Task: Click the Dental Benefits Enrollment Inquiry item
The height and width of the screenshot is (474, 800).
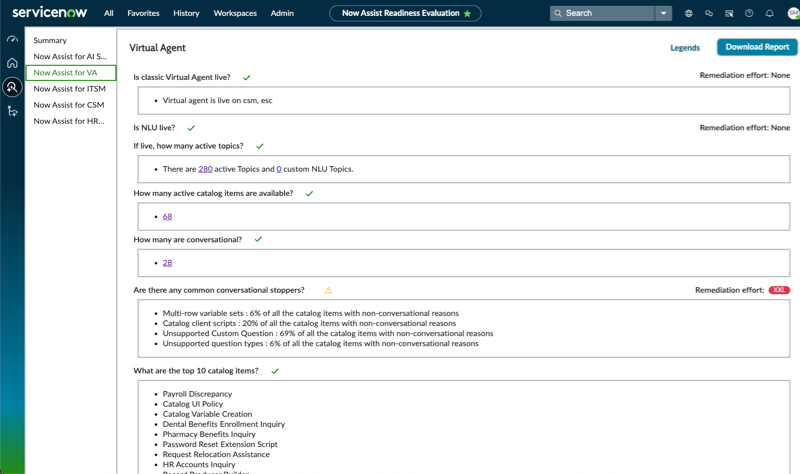Action: point(223,424)
